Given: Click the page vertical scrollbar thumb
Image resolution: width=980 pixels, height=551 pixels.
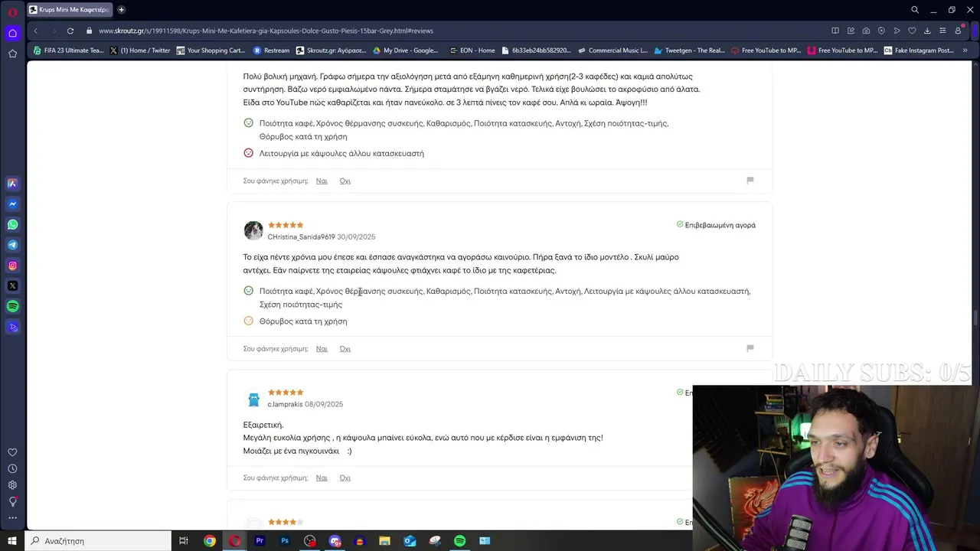Looking at the screenshot, I should pos(975,318).
